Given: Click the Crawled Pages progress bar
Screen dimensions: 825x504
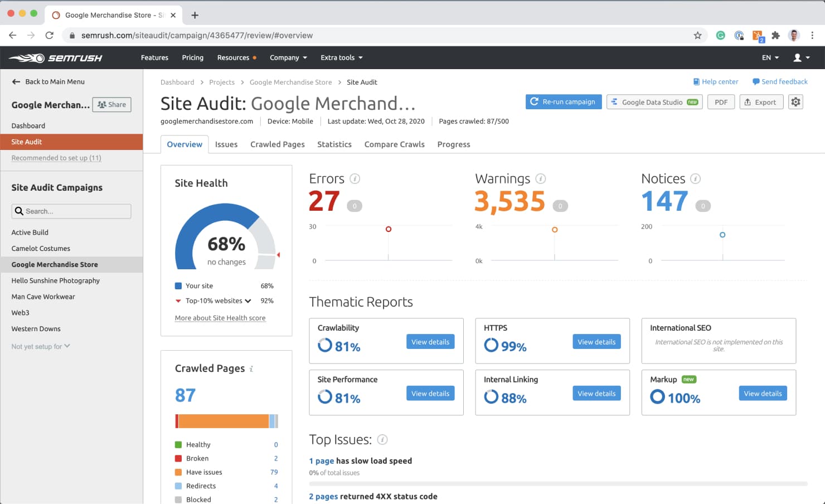Looking at the screenshot, I should tap(226, 421).
